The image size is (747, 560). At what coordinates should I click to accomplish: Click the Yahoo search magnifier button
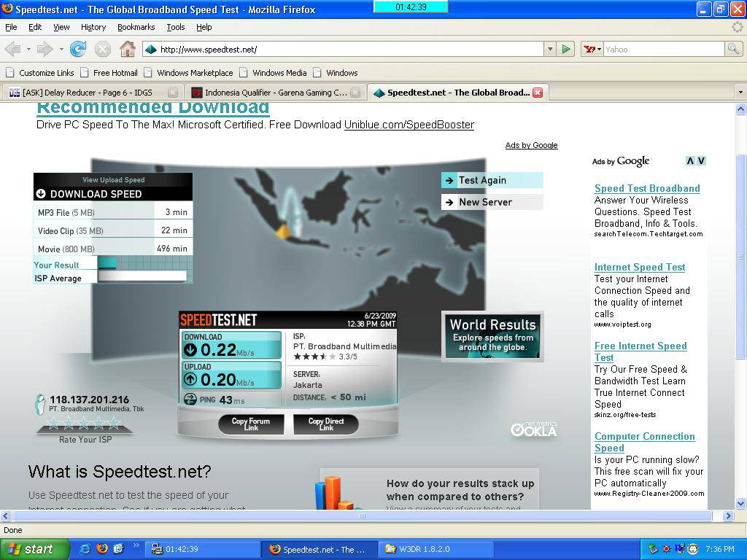[x=732, y=49]
